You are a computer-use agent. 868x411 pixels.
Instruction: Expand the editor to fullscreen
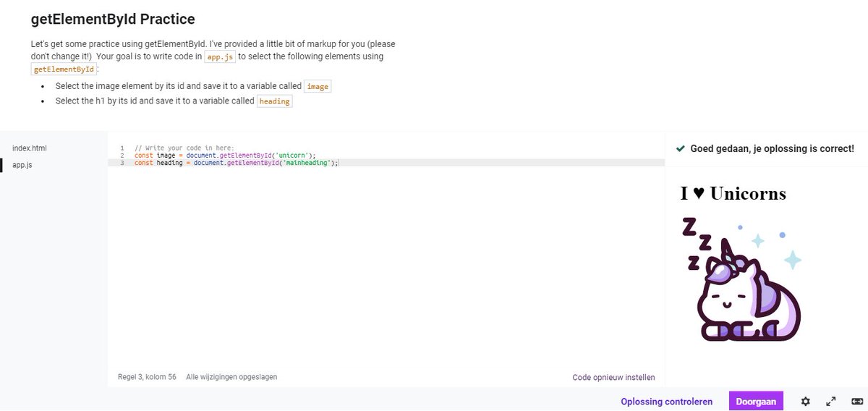pos(831,402)
